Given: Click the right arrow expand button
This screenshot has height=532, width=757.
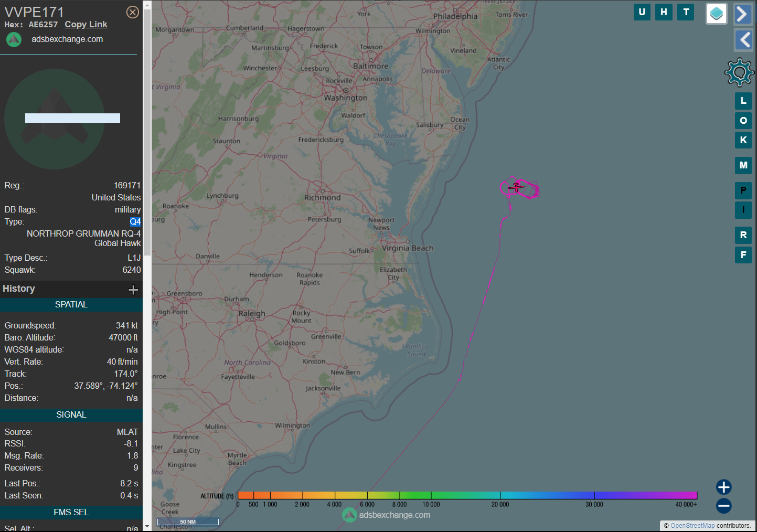Looking at the screenshot, I should pos(743,14).
